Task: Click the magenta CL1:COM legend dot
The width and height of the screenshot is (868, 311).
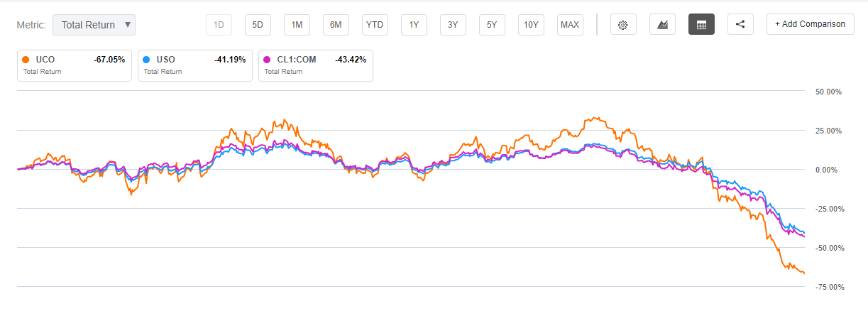Action: (268, 60)
